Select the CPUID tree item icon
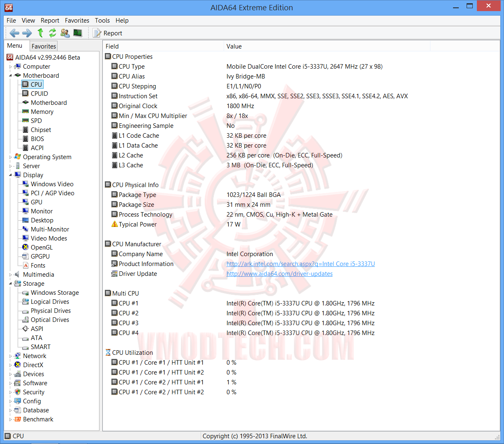The height and width of the screenshot is (444, 504). pos(25,94)
